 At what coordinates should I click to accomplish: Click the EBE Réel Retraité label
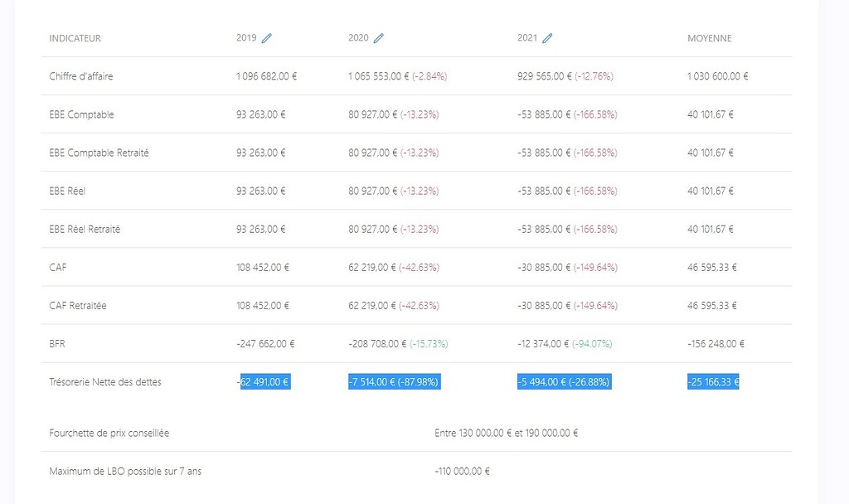85,229
